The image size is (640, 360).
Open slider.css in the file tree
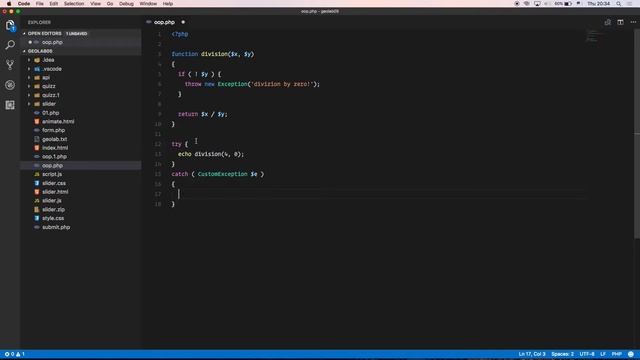pos(54,183)
